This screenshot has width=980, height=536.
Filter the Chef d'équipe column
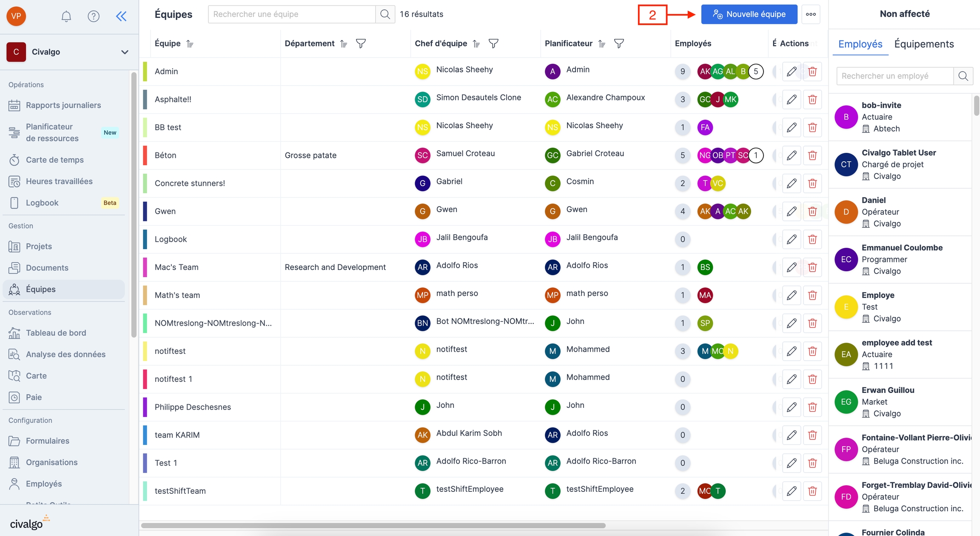493,43
